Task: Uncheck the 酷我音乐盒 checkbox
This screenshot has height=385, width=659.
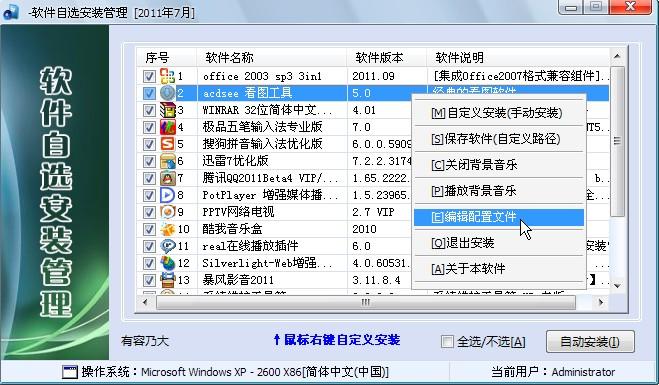Action: click(149, 229)
